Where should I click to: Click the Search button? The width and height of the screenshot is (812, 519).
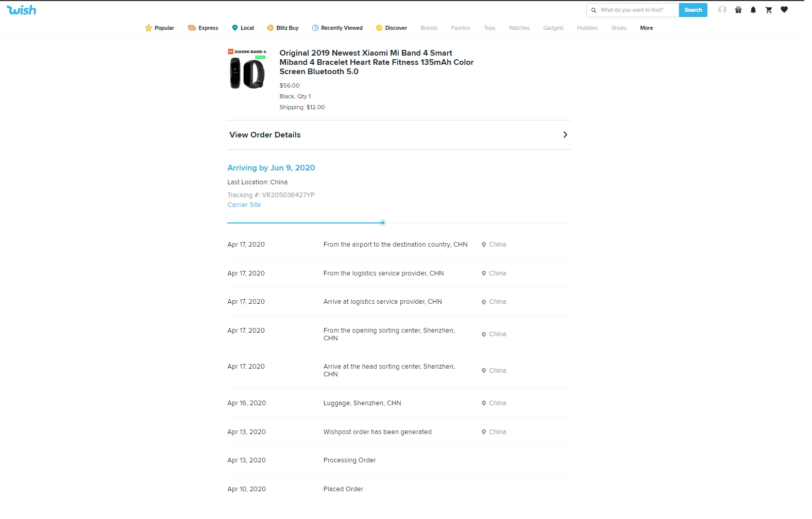coord(693,10)
